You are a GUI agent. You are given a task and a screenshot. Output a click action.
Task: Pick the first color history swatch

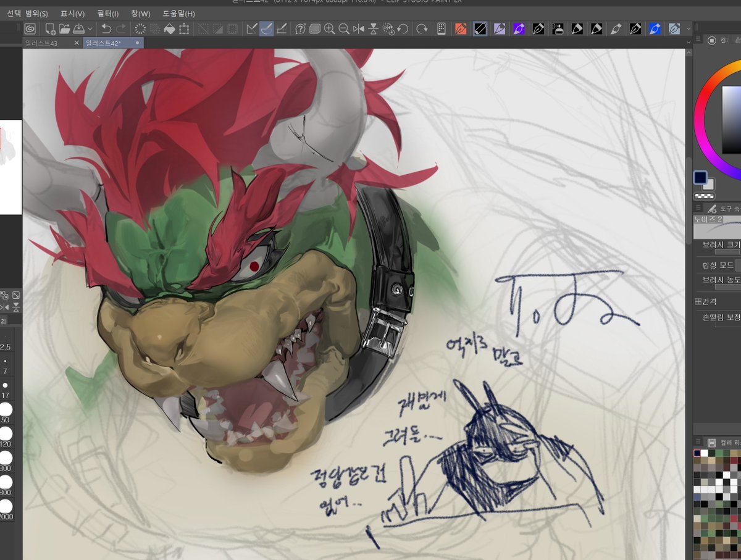(x=697, y=453)
